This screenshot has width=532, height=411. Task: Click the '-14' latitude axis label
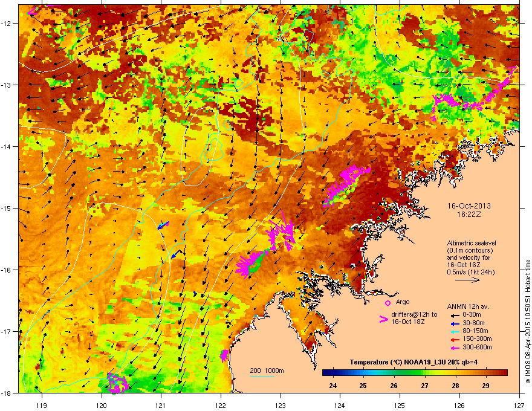tap(7, 146)
